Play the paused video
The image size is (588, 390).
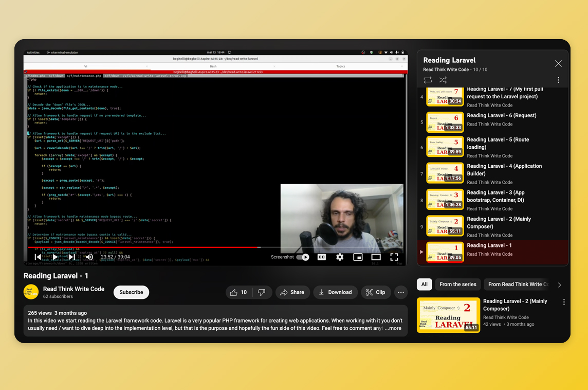55,257
